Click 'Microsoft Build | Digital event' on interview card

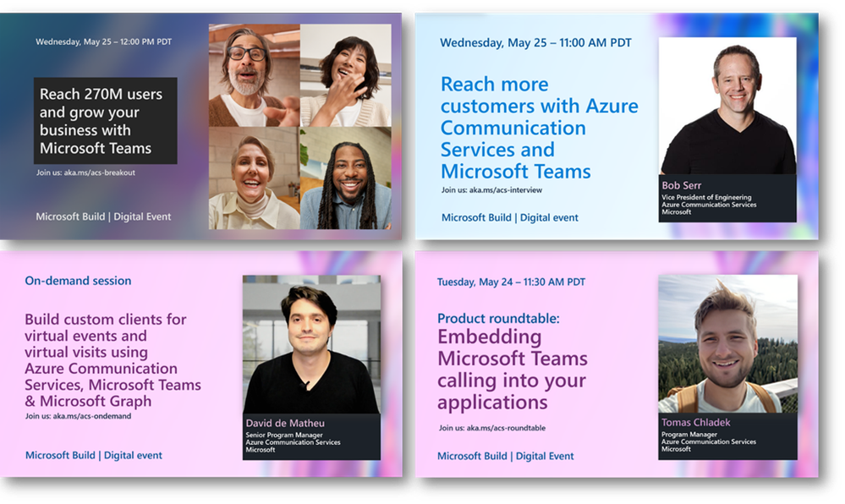click(x=510, y=218)
